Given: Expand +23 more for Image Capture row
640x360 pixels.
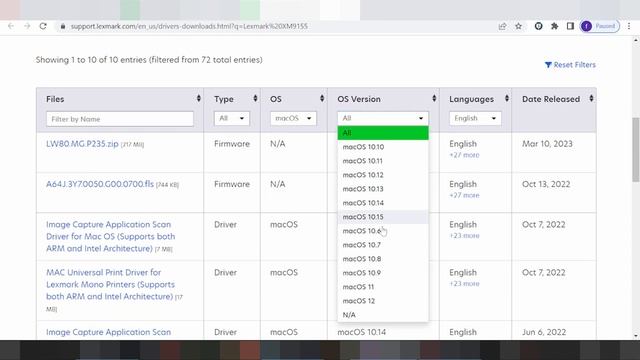Looking at the screenshot, I should [x=464, y=236].
